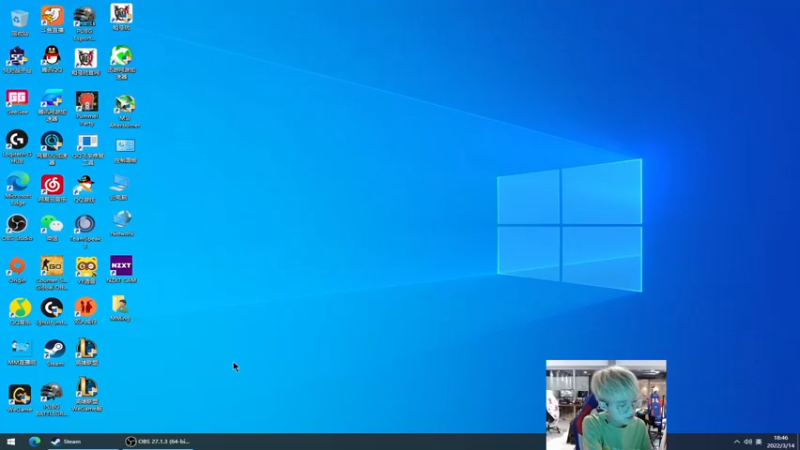The height and width of the screenshot is (450, 800).
Task: Open the MMing user folder icon
Action: point(120,308)
